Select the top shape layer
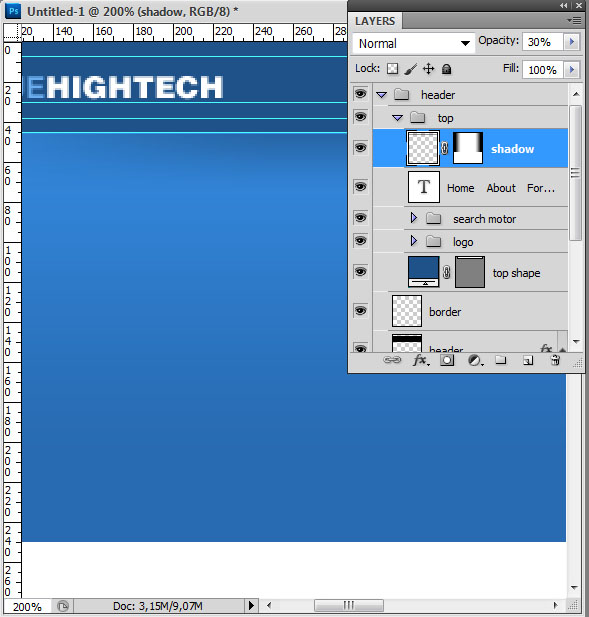 coord(470,272)
